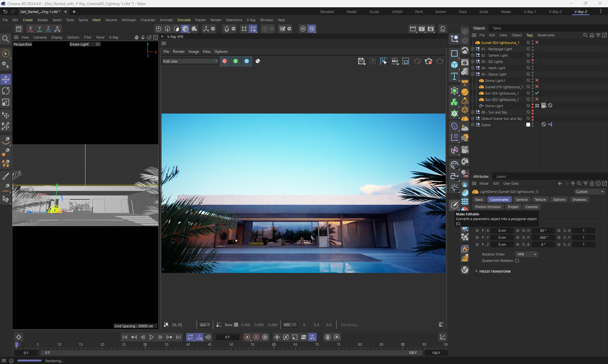
Task: Click the Save image icon in VFB
Action: pyautogui.click(x=361, y=61)
